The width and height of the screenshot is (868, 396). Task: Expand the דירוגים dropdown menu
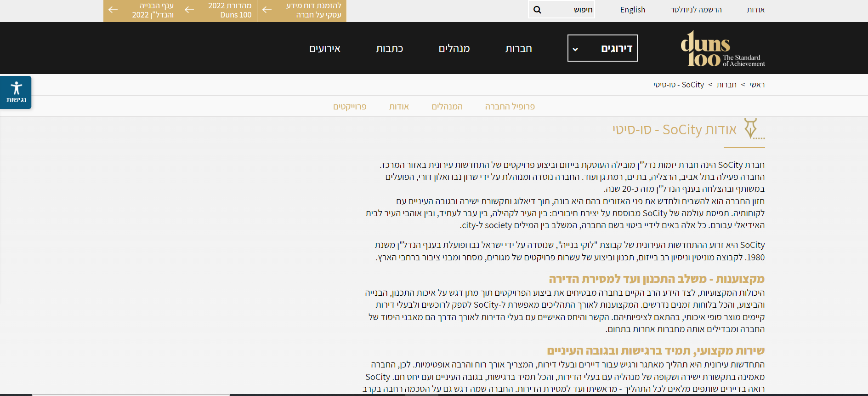pos(602,48)
